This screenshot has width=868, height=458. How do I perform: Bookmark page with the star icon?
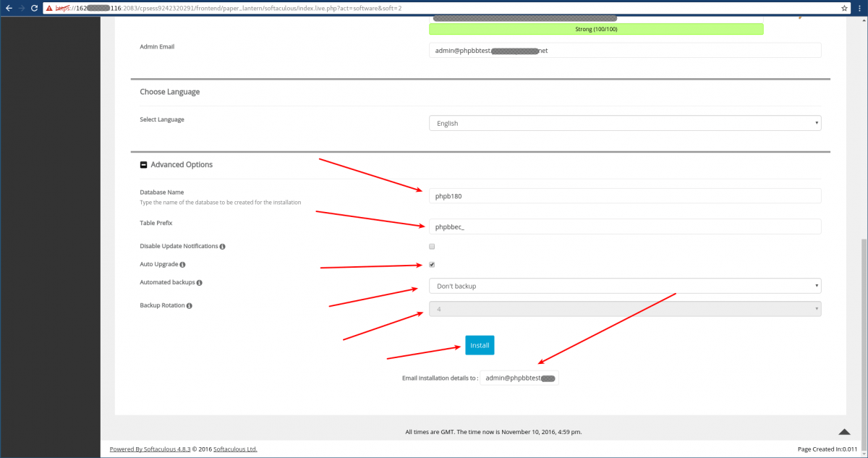(x=844, y=8)
